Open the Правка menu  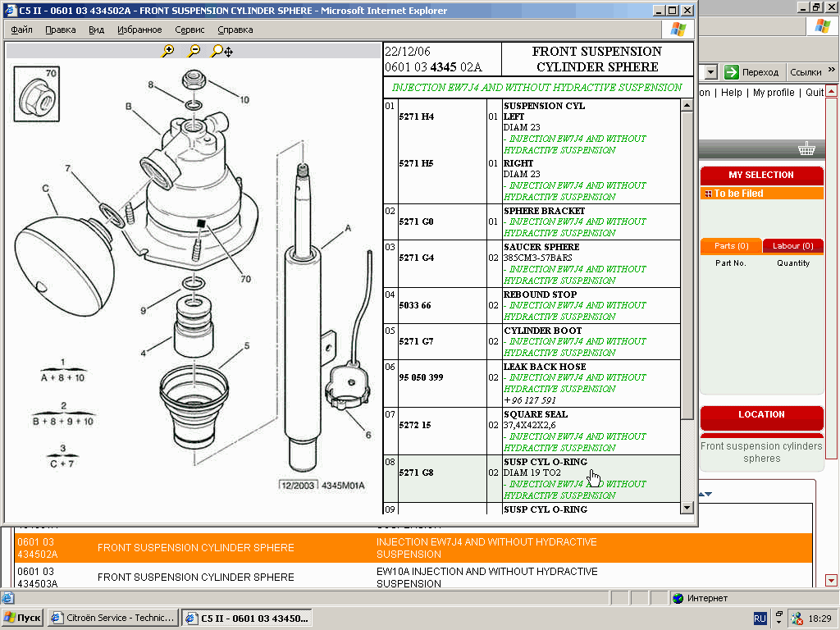(61, 30)
